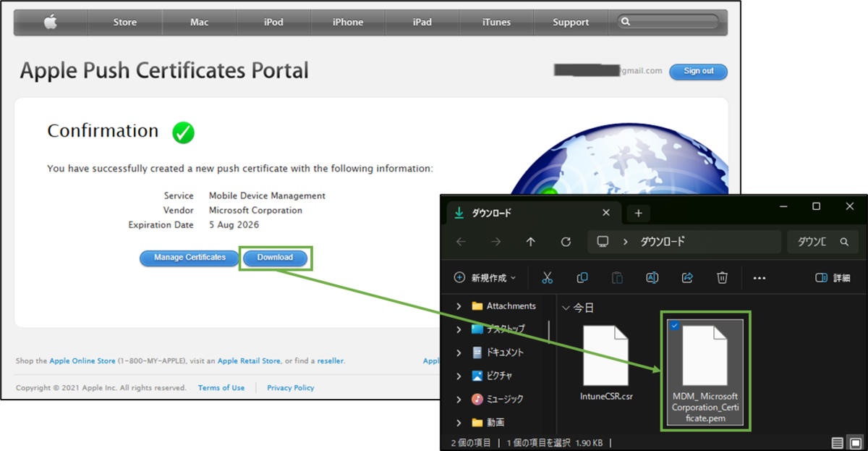
Task: Close the ダウンロード tab in Explorer
Action: [x=606, y=213]
